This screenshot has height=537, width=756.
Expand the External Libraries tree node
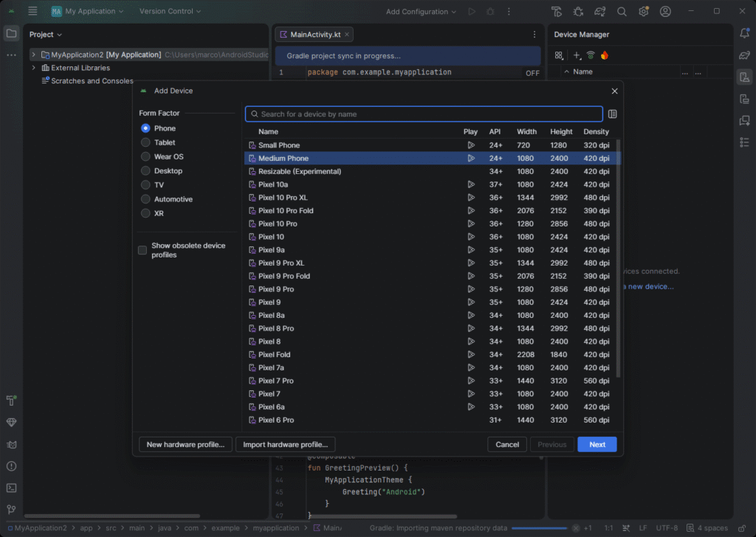[33, 68]
